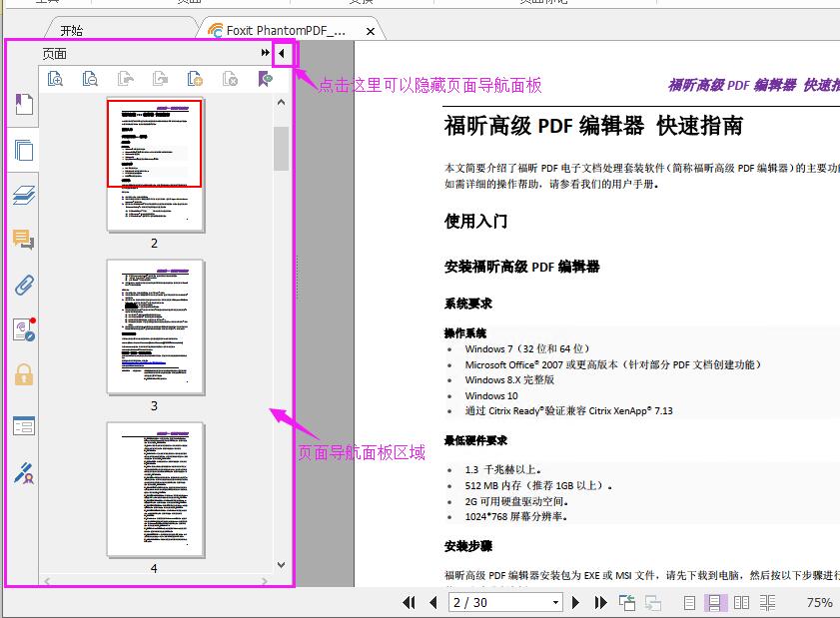Image resolution: width=840 pixels, height=618 pixels.
Task: Toggle single page view mode
Action: click(x=689, y=602)
